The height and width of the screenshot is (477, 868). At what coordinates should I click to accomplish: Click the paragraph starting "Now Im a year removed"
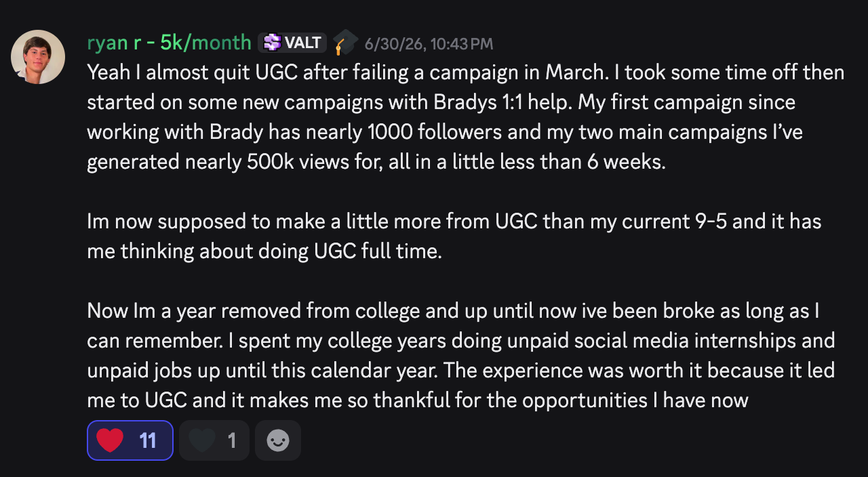coord(461,356)
